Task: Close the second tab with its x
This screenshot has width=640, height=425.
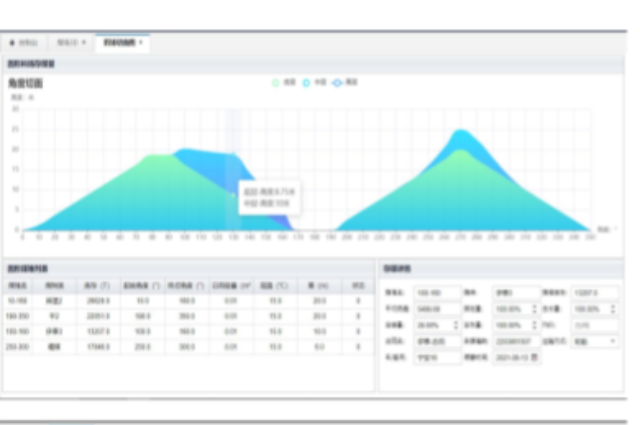Action: [84, 43]
